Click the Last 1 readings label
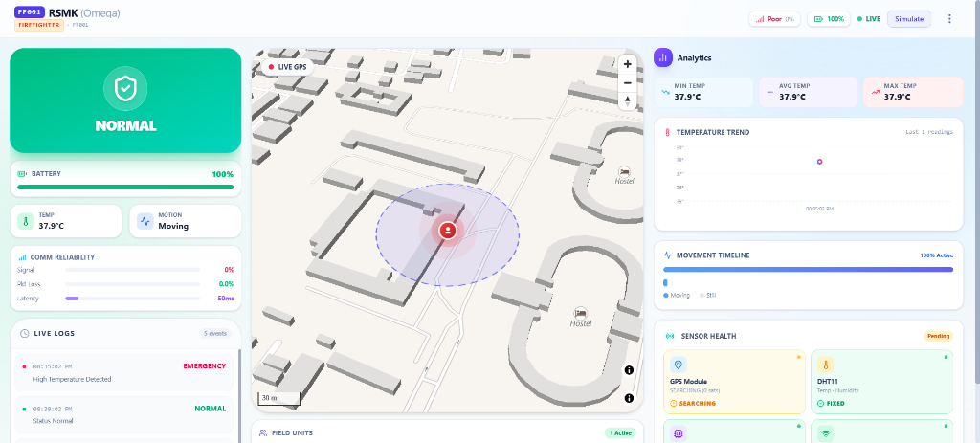 coord(929,132)
